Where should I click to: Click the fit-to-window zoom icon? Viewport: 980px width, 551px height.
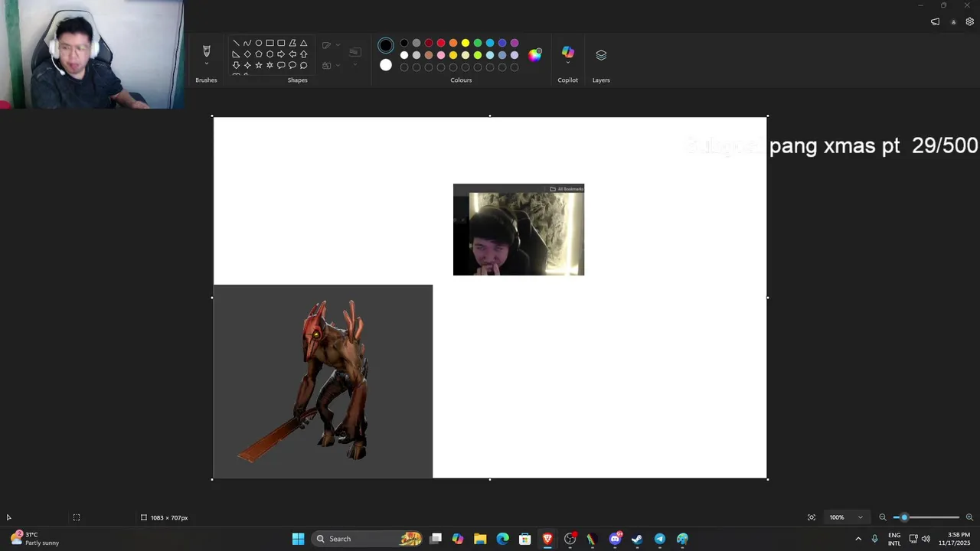(812, 517)
